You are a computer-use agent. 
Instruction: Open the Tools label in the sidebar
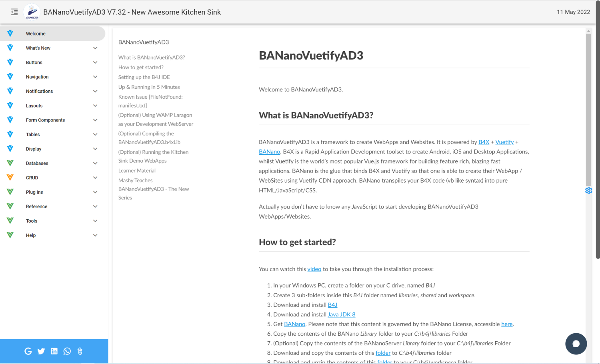point(32,221)
